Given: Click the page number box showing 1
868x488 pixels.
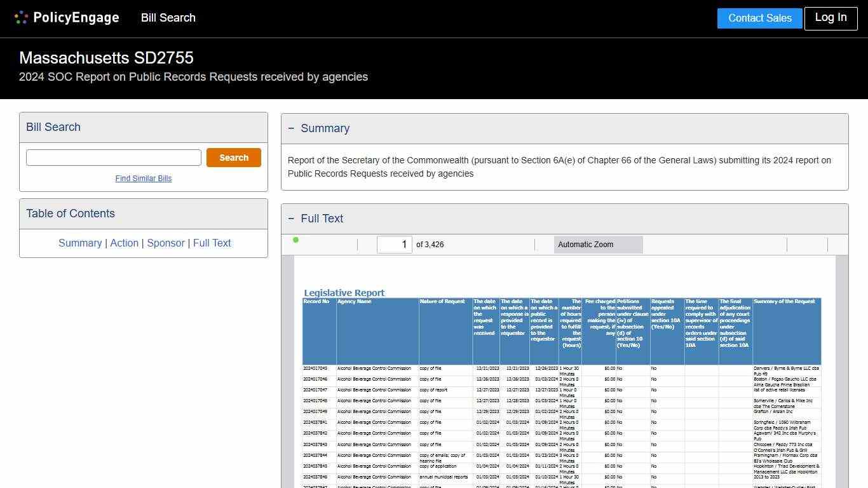Looking at the screenshot, I should 395,244.
